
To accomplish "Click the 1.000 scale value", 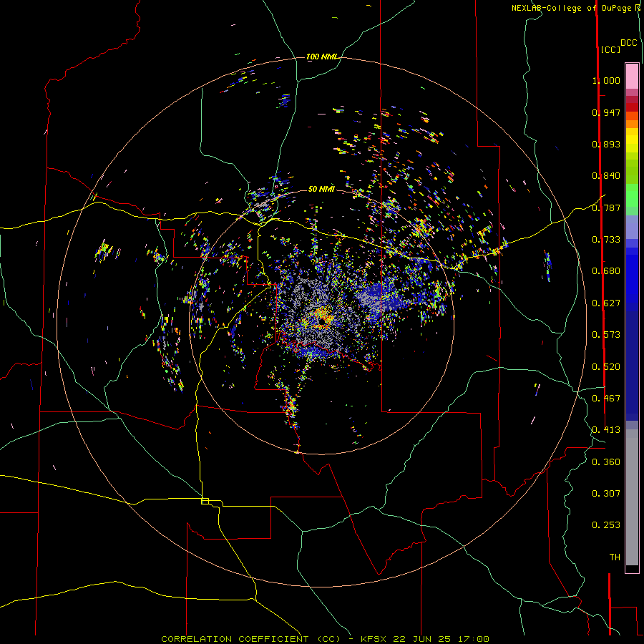I will point(606,80).
